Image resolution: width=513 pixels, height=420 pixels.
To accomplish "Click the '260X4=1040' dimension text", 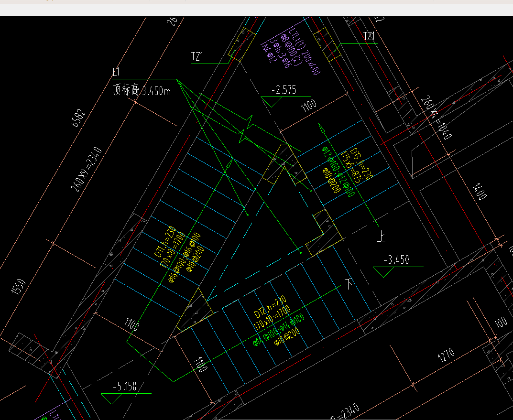I will click(x=436, y=118).
